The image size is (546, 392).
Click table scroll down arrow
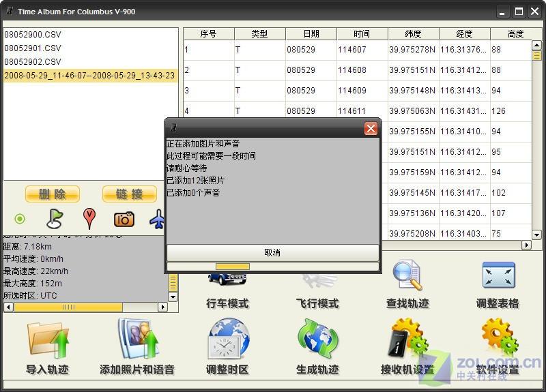pos(536,235)
